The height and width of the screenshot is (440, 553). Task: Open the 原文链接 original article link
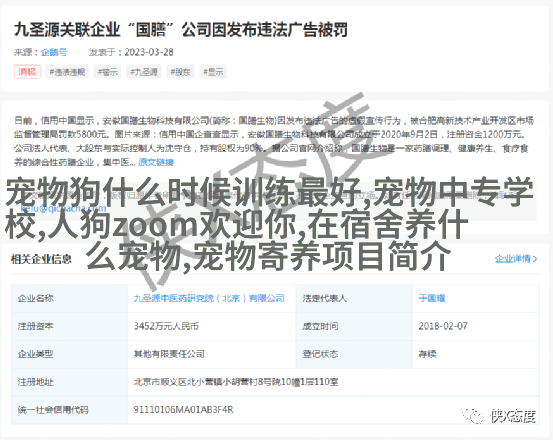pos(156,162)
